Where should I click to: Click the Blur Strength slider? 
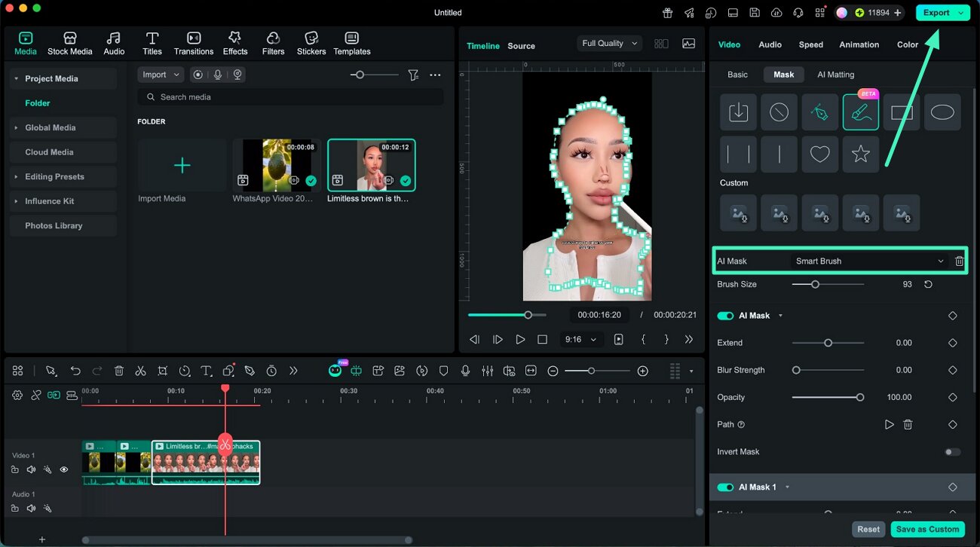point(828,370)
